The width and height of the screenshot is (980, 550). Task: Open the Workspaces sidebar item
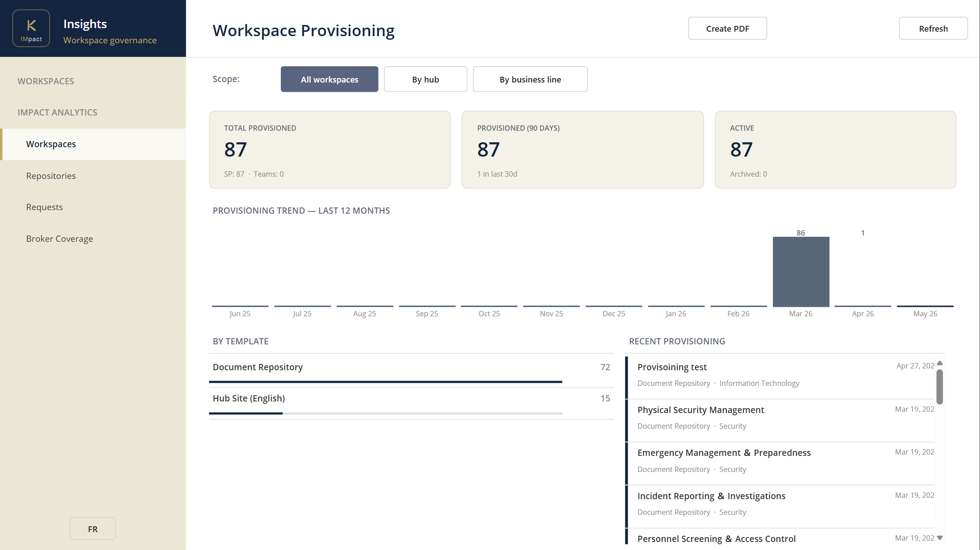coord(93,144)
